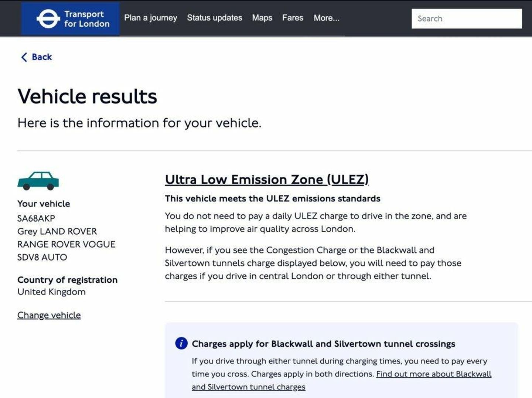Click the Back chevron arrow icon

[24, 57]
